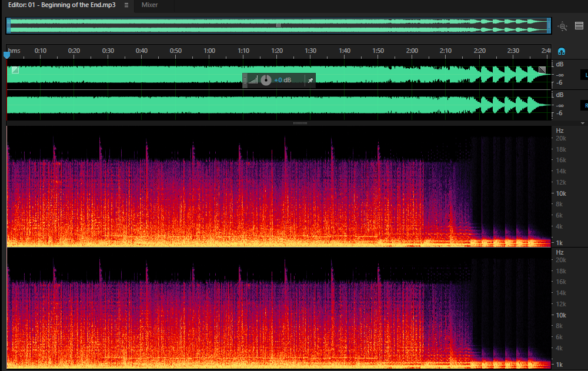Click the overview navigator right edge handle
Viewport: 588px width, 371px height.
(x=549, y=25)
